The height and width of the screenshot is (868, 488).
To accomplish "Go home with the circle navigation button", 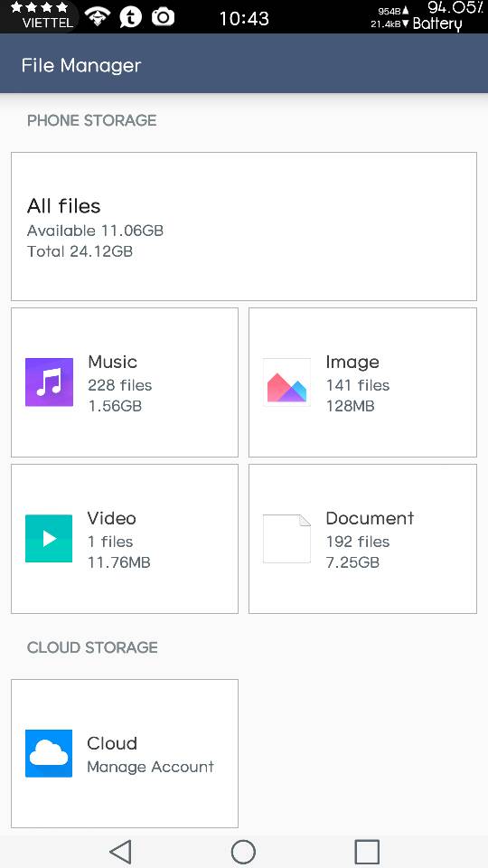I will click(x=243, y=852).
